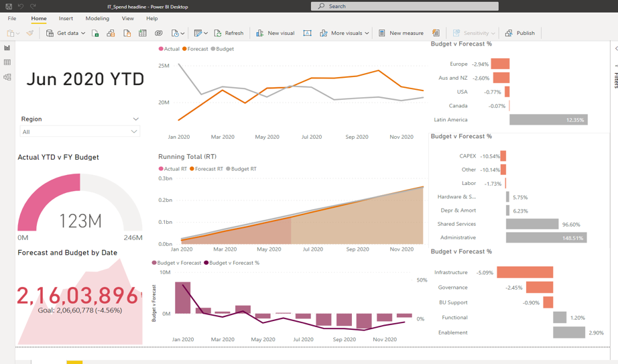Viewport: 618px width, 364px height.
Task: Open the Report view from the left sidebar
Action: (x=7, y=48)
